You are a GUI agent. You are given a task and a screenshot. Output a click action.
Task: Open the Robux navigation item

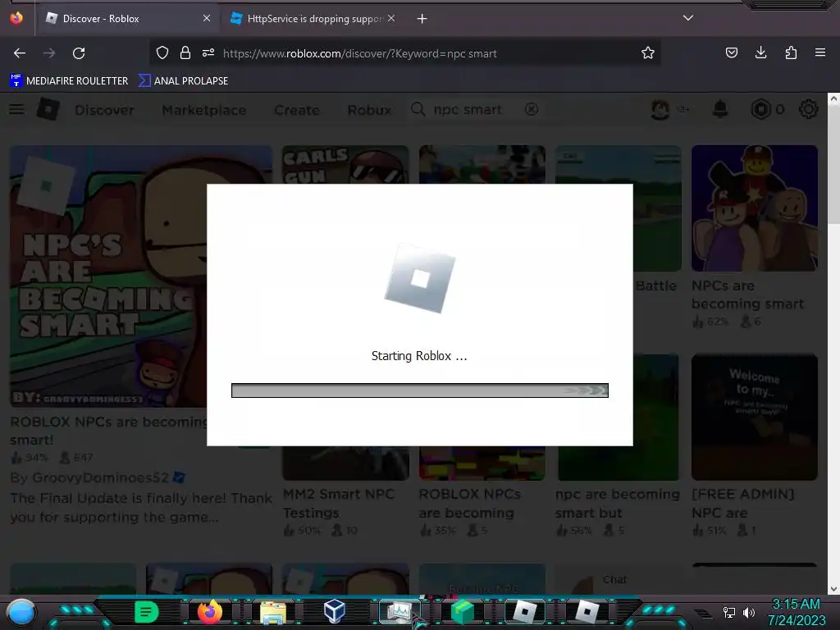click(x=369, y=110)
